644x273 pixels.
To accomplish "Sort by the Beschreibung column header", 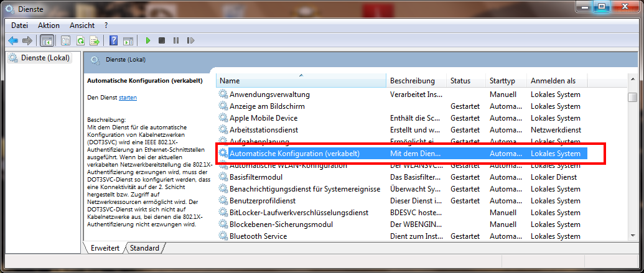I will tap(416, 81).
